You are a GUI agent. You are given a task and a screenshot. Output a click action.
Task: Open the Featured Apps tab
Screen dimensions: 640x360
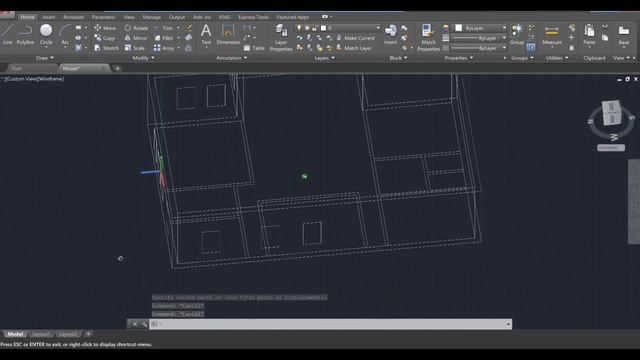293,17
